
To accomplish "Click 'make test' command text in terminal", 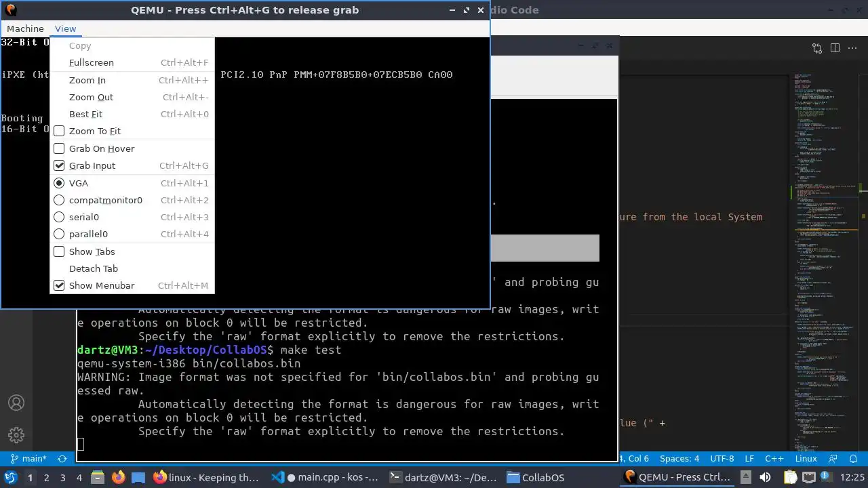I will (x=311, y=350).
